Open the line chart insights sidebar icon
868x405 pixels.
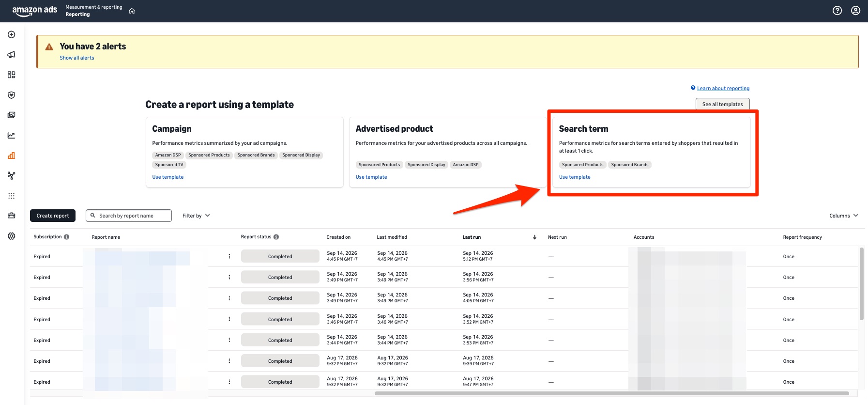(12, 135)
